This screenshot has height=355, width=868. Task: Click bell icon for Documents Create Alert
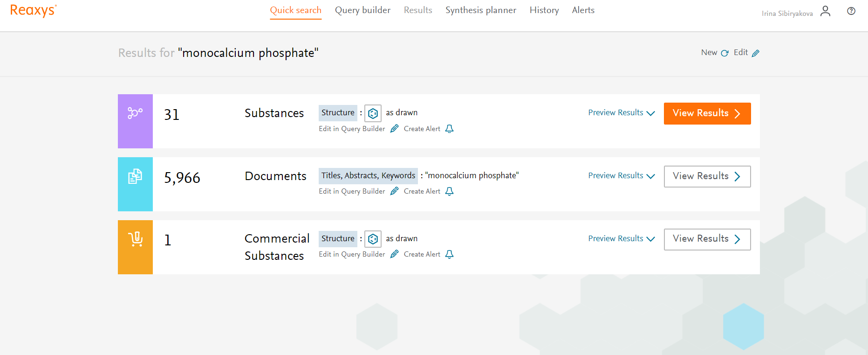click(449, 191)
